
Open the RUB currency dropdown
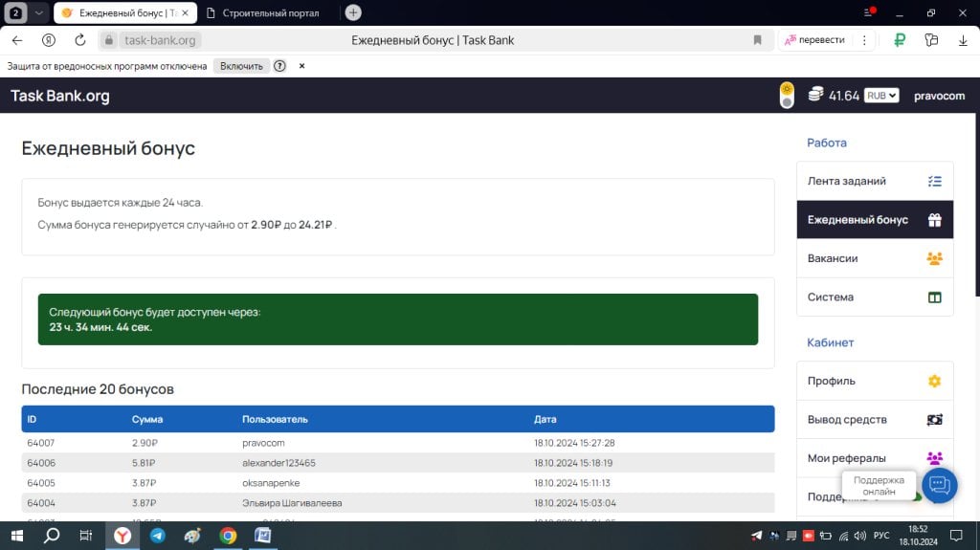tap(881, 95)
